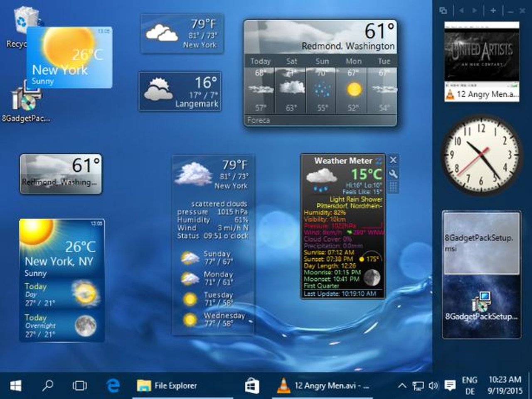Go to the previous sidebar page arrow
Image resolution: width=532 pixels, height=399 pixels.
tap(461, 10)
